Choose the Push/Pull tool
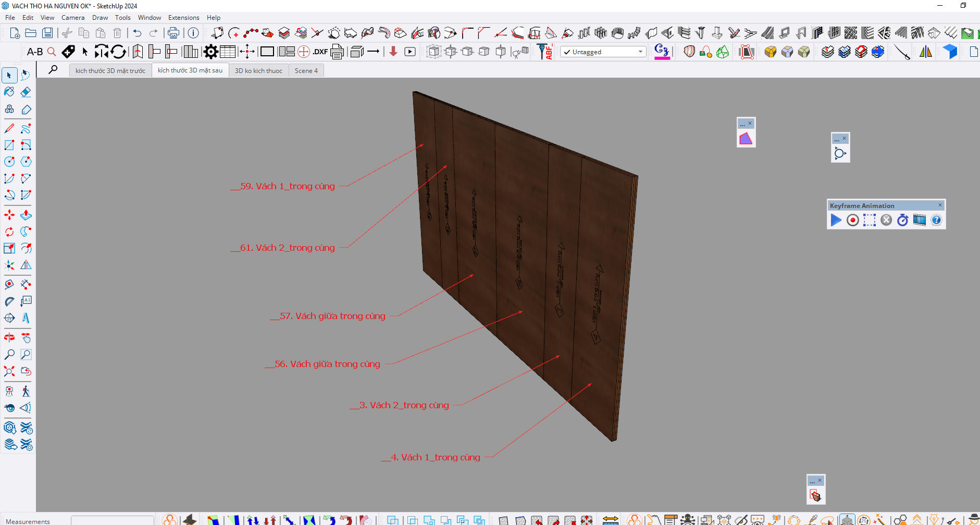The image size is (980, 525). 26,215
